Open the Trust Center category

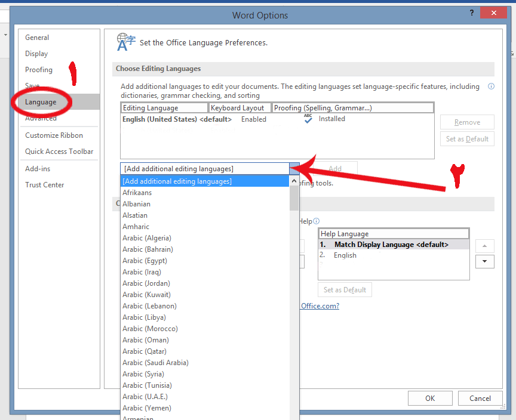(x=44, y=185)
